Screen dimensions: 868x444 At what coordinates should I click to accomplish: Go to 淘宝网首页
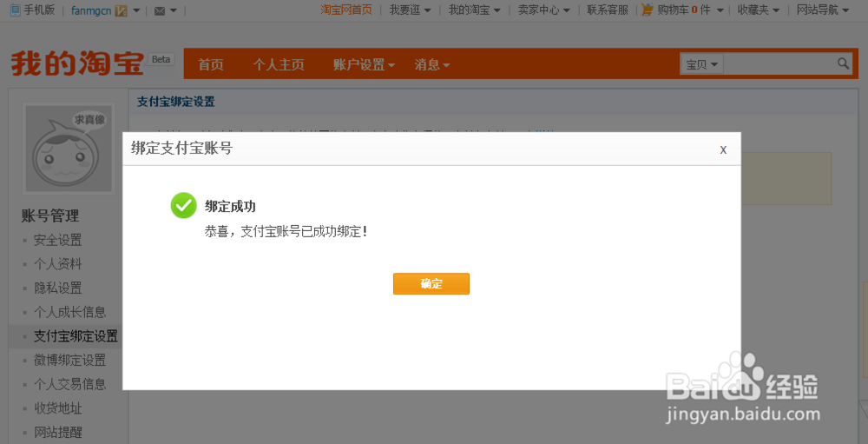346,10
